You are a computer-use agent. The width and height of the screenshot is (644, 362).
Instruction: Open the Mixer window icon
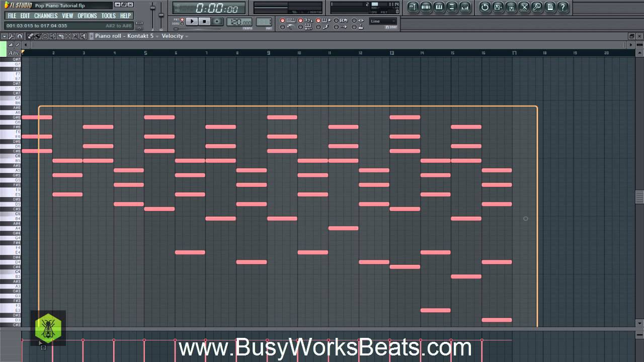pos(465,7)
